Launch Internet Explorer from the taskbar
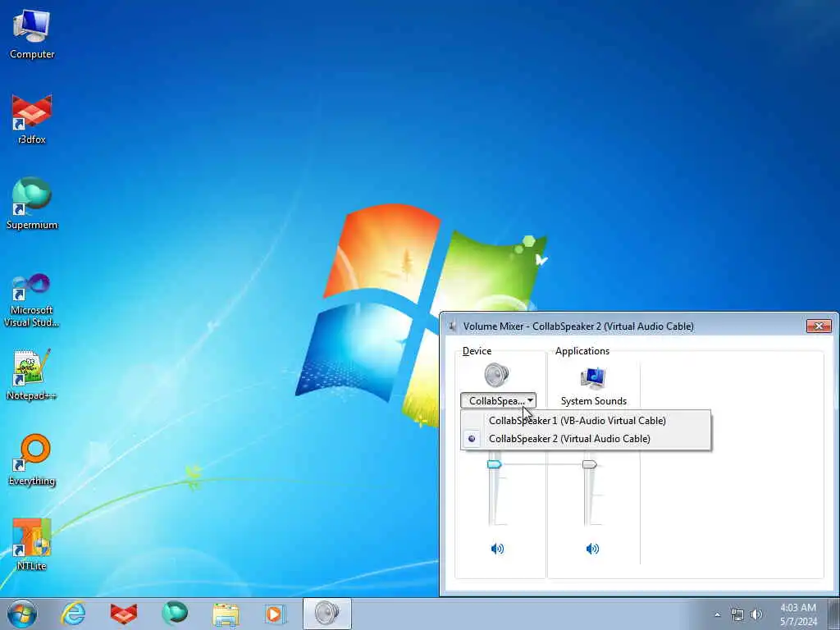840x630 pixels. point(73,614)
